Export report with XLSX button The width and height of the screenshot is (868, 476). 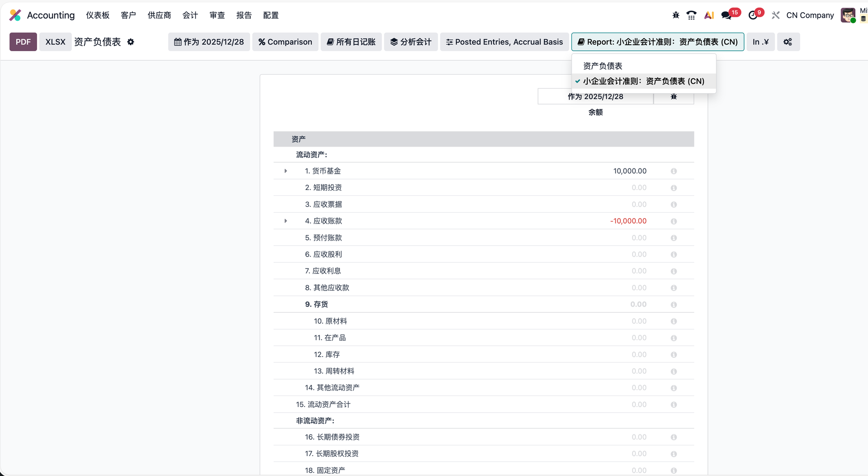click(55, 42)
